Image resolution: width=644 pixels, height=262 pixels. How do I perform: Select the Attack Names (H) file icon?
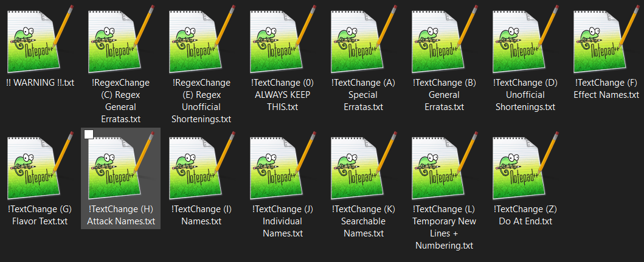coord(121,165)
